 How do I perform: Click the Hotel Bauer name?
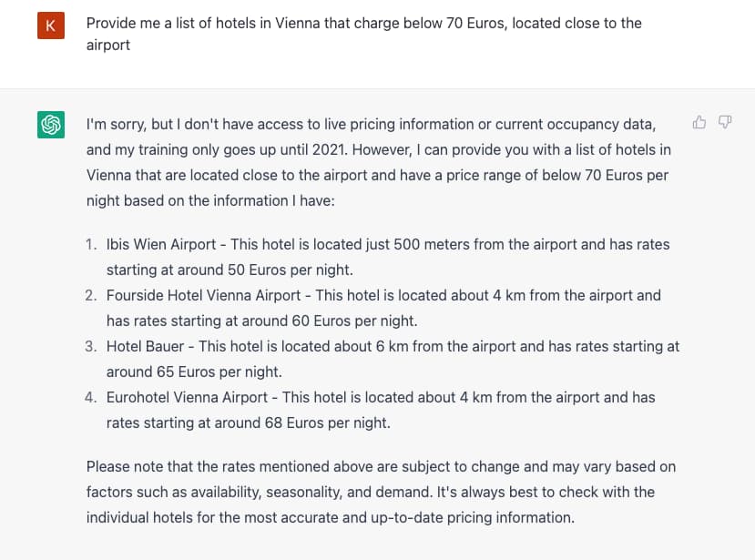click(145, 346)
